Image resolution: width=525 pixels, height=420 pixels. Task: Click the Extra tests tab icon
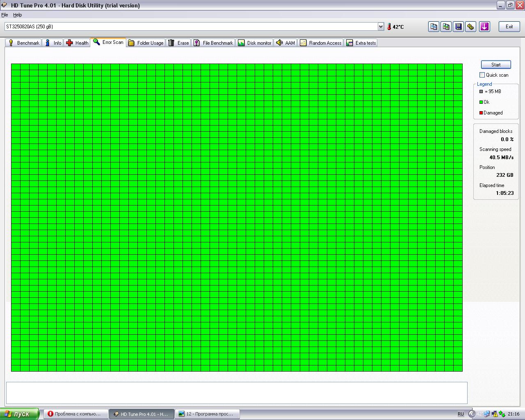pos(349,43)
